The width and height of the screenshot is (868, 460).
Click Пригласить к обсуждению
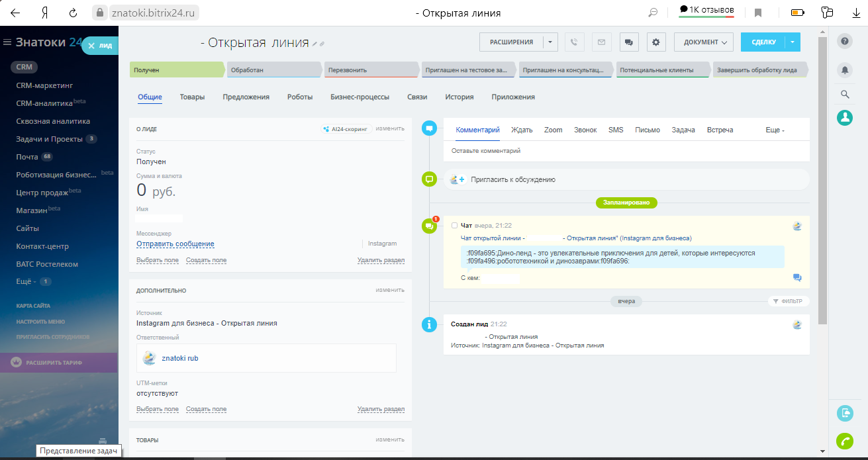(513, 179)
